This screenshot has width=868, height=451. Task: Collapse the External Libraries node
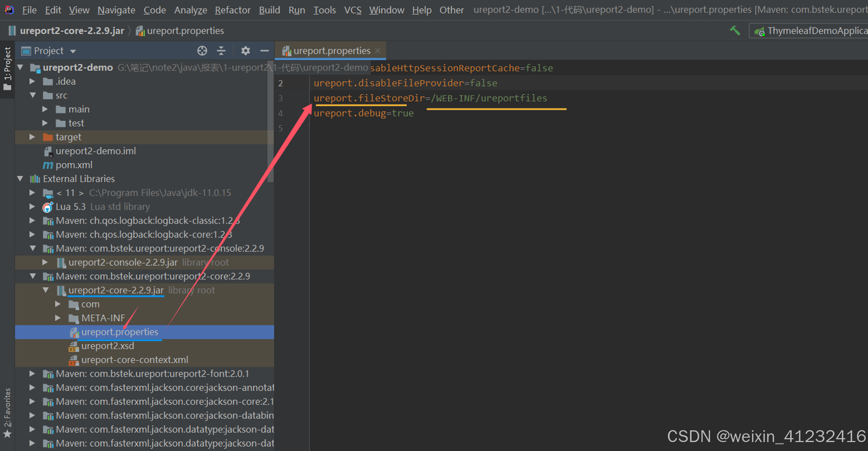(20, 179)
